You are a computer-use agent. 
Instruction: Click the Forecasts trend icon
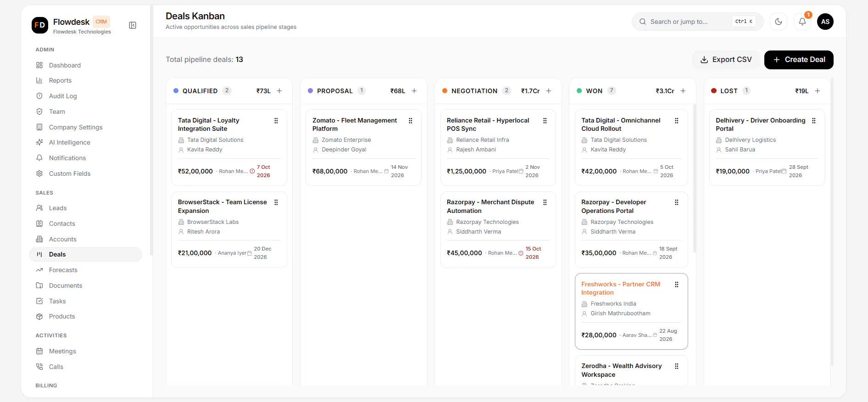point(39,270)
